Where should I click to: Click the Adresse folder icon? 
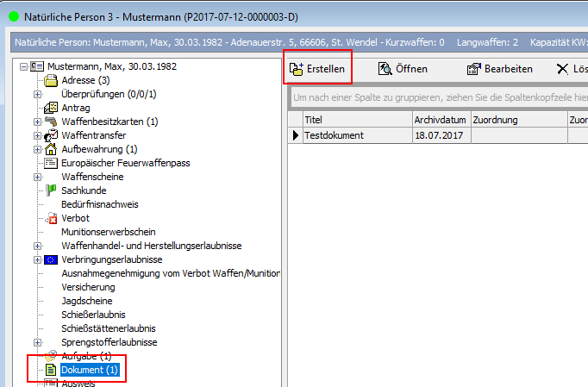tap(51, 80)
